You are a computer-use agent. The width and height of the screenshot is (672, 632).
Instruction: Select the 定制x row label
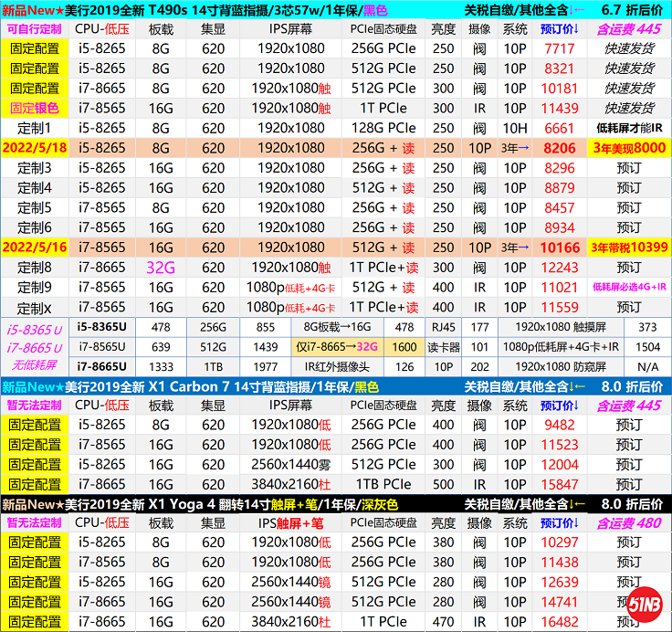click(x=34, y=308)
